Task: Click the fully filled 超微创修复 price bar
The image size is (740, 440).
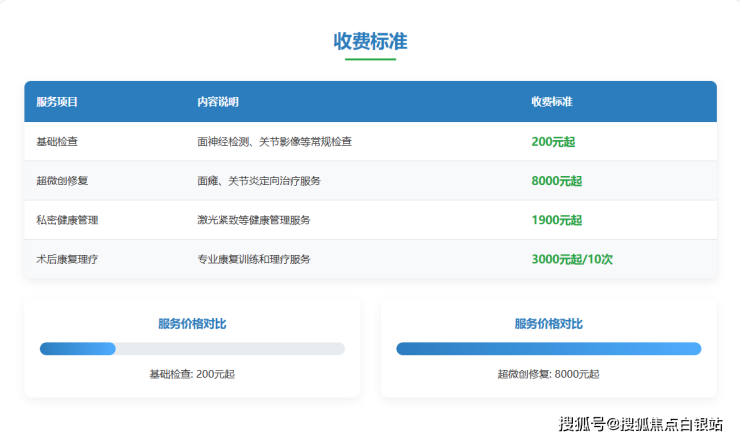Action: [x=548, y=349]
